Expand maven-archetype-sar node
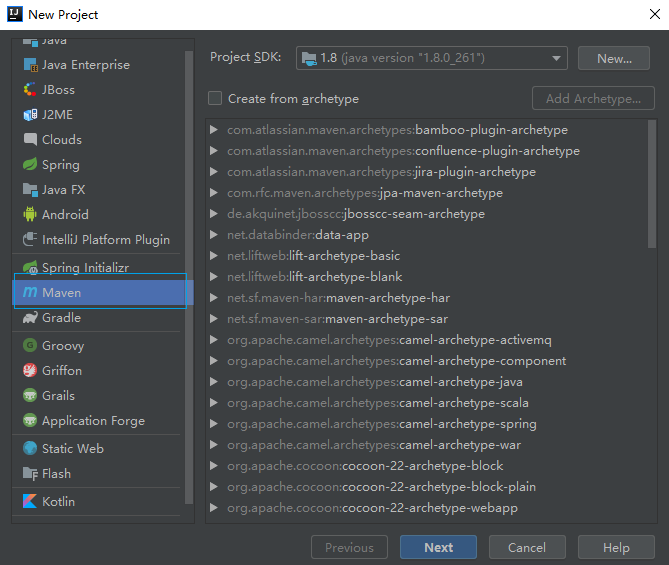 point(214,319)
